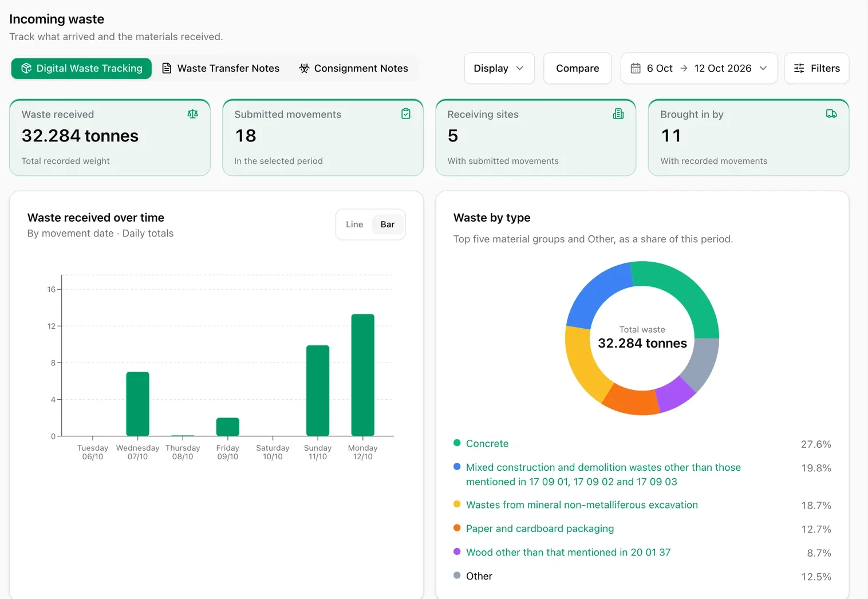Click the Submitted movements card value 18
Screen dimensions: 868x599
[246, 136]
